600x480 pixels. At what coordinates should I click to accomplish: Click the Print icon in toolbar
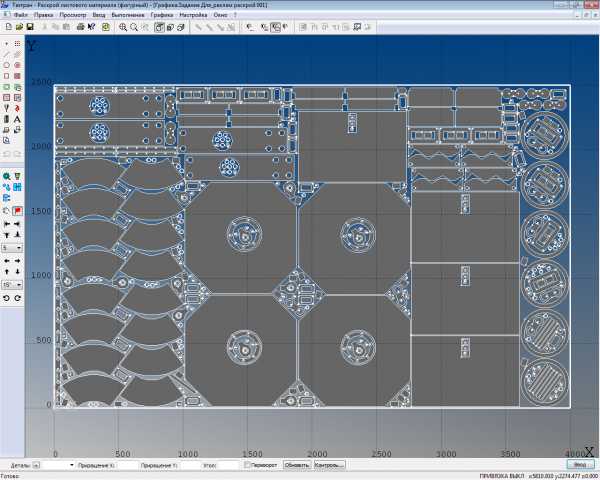80,27
